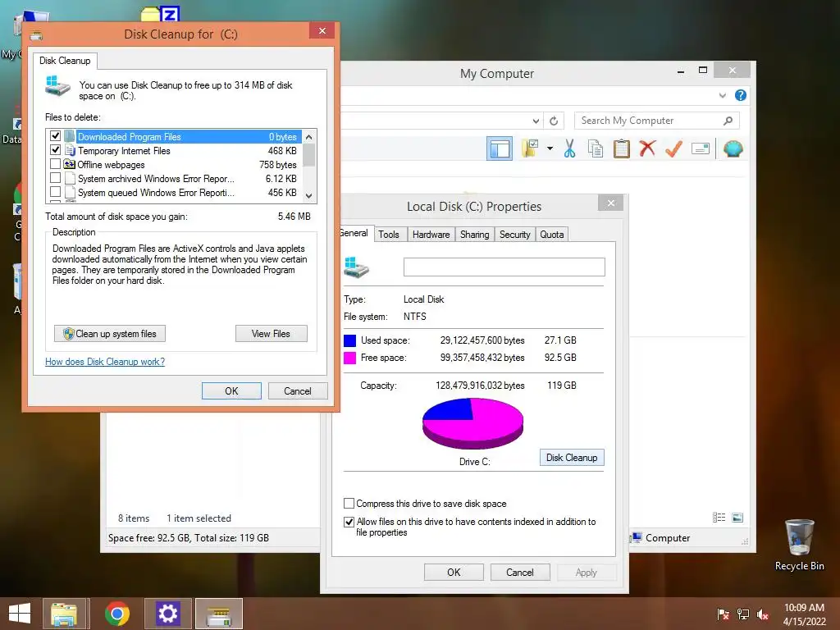Check System queued Windows Error Reporting checkbox
Screen dimensions: 840x630
tap(55, 192)
